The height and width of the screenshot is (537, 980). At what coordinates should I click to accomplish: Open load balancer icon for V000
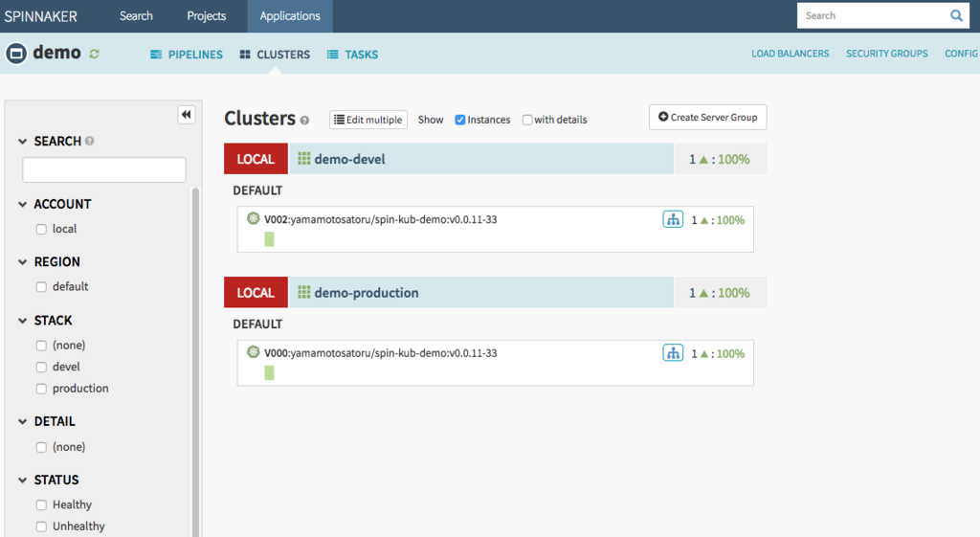click(673, 352)
